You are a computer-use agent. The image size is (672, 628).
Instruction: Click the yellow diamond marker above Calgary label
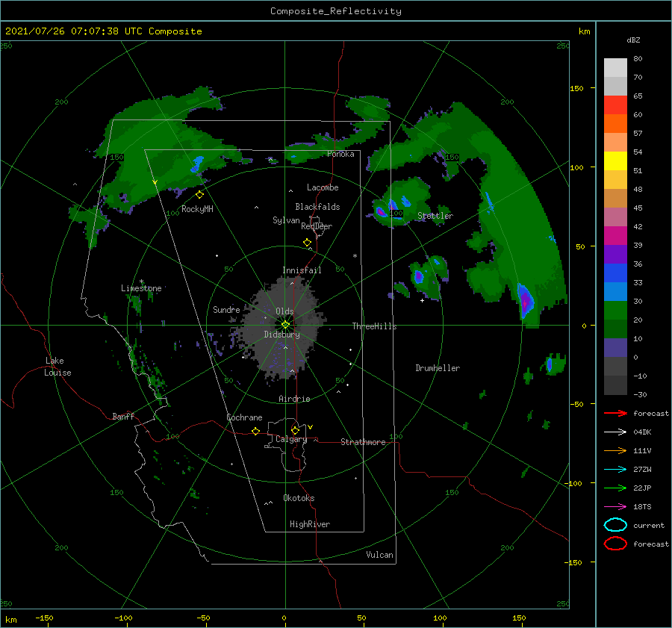coord(295,430)
